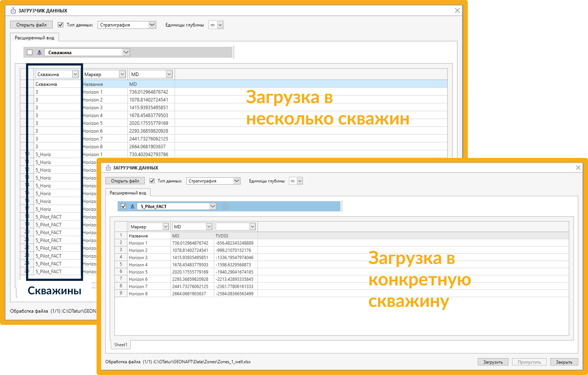Viewport: 588px width, 375px height.
Task: Click the well symbol icon next to Скважина combo
Action: coord(39,52)
